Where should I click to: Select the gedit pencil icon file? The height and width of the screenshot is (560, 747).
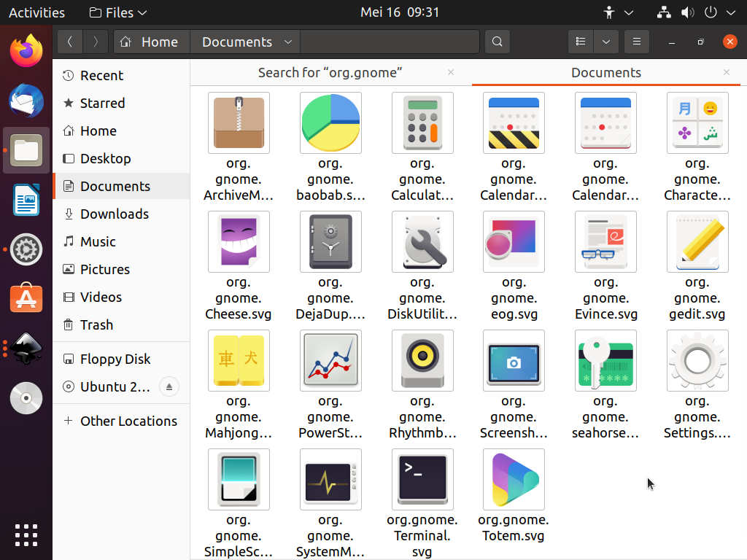click(x=697, y=242)
